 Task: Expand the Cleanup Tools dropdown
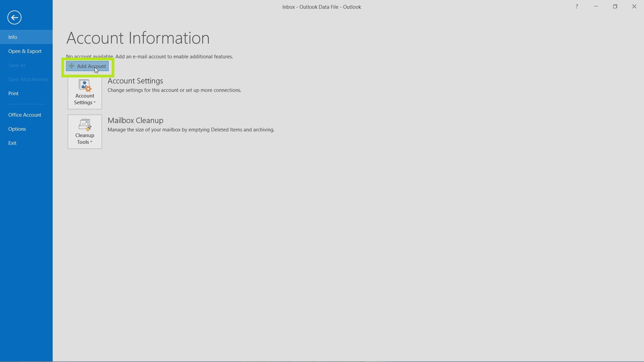tap(85, 141)
